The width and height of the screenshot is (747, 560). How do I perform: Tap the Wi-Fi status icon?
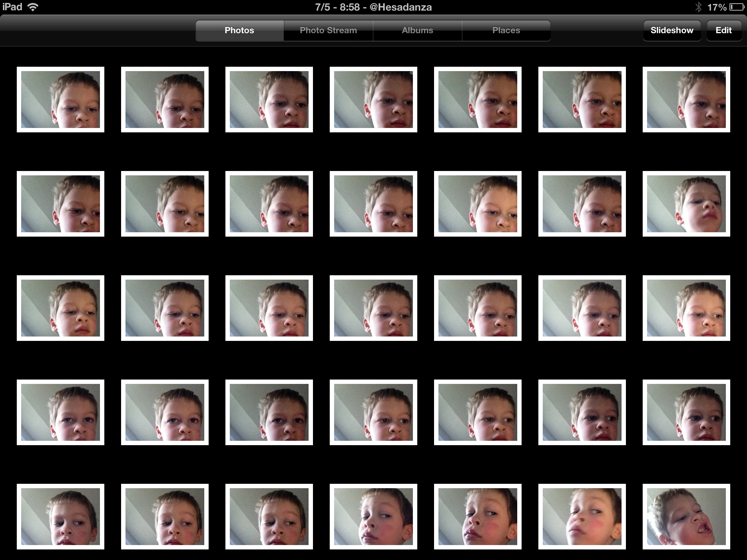pyautogui.click(x=33, y=7)
